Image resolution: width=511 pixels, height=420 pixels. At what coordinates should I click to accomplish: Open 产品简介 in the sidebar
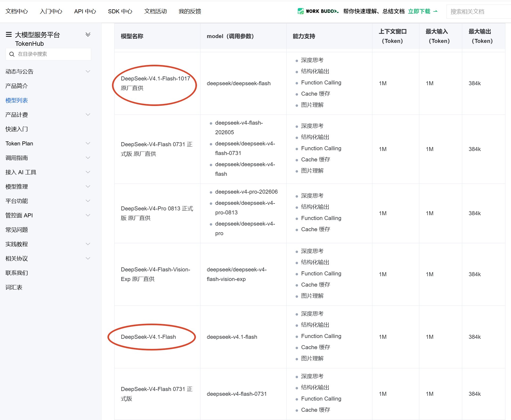tap(17, 86)
